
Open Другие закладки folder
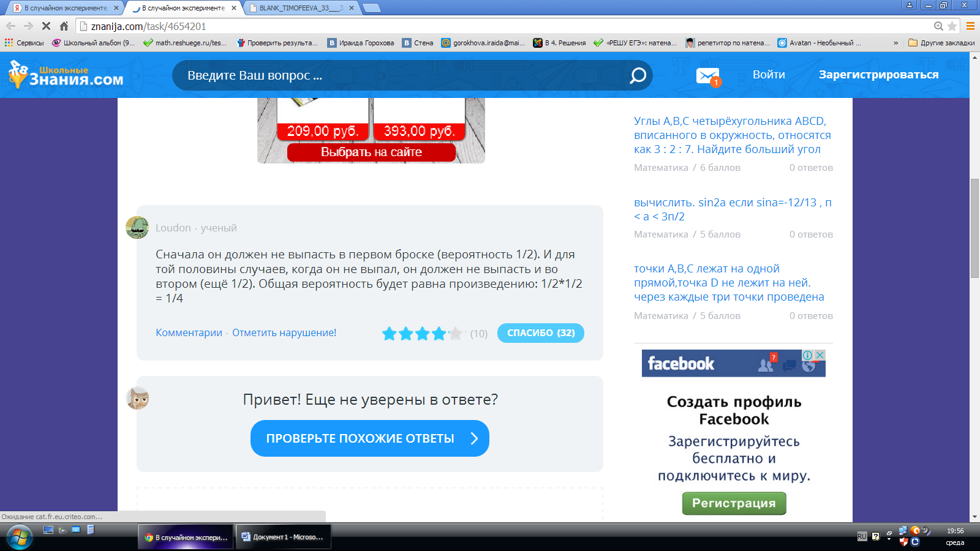941,43
